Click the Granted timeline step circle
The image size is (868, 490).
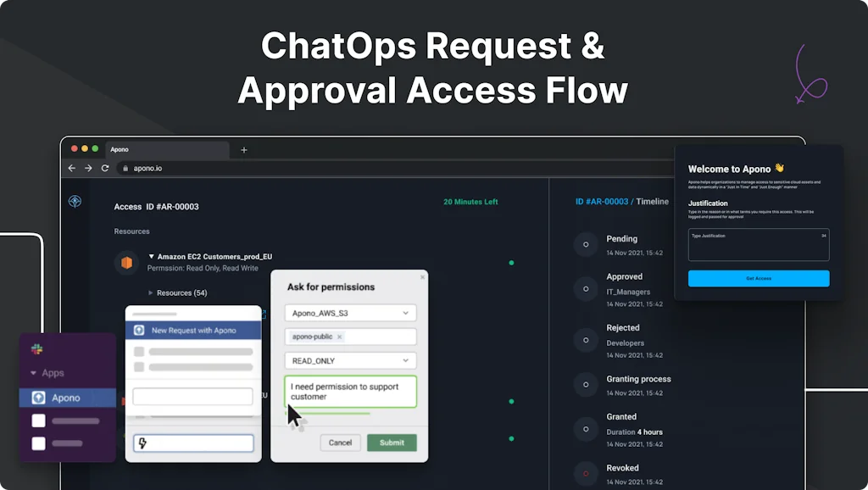[586, 429]
